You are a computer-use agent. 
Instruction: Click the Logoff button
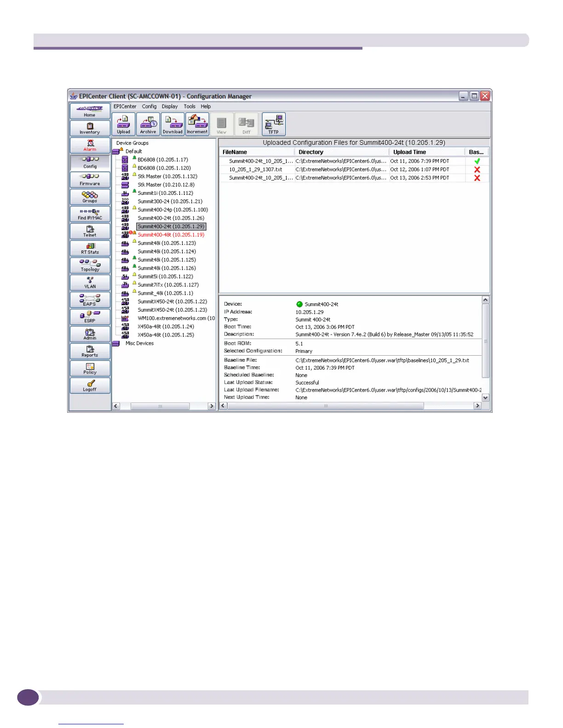point(90,386)
